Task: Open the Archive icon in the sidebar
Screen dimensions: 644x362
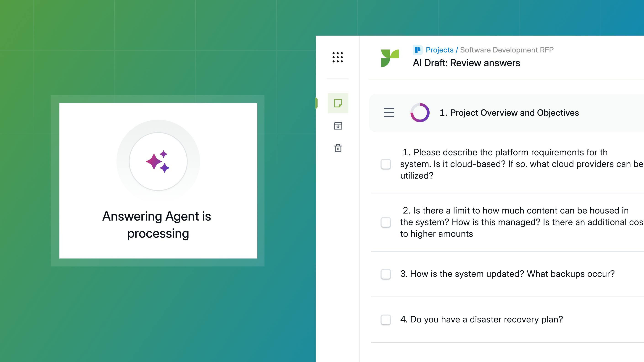Action: (338, 126)
